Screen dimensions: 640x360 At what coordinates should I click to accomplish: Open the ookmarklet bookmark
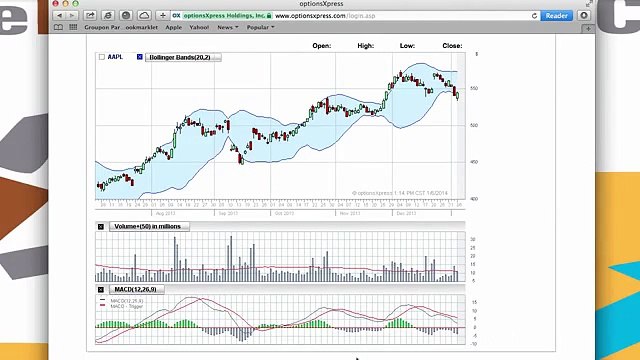(142, 27)
